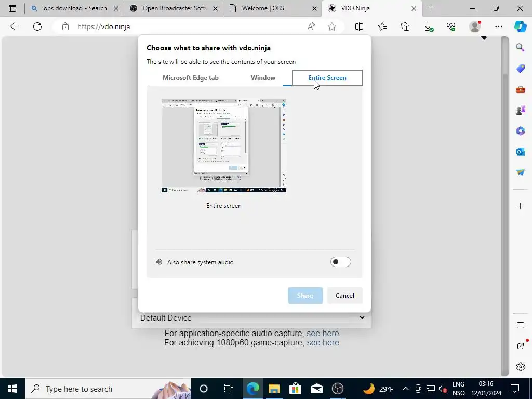The width and height of the screenshot is (532, 399).
Task: Open the Windows Start menu
Action: 12,389
